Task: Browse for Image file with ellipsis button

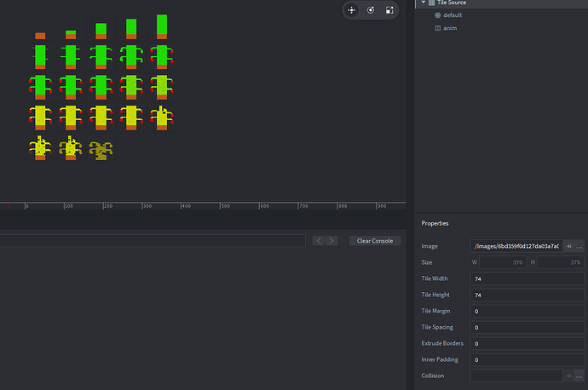Action: [579, 246]
